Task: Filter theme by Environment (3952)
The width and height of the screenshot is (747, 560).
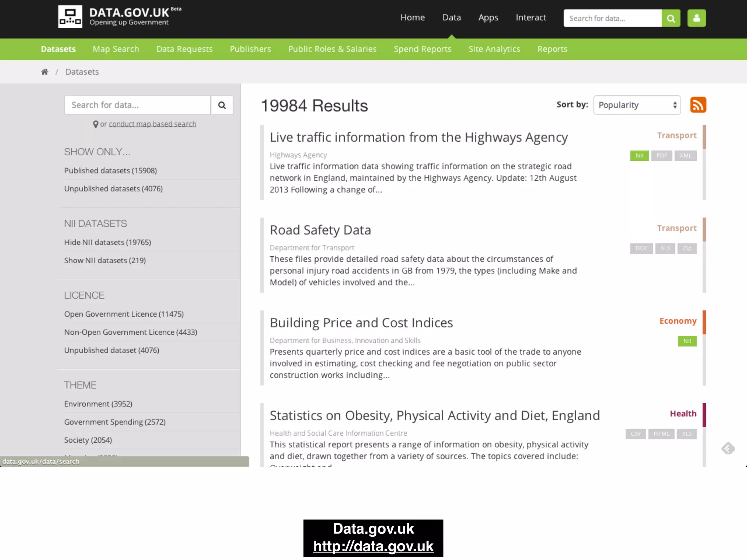Action: pos(98,404)
